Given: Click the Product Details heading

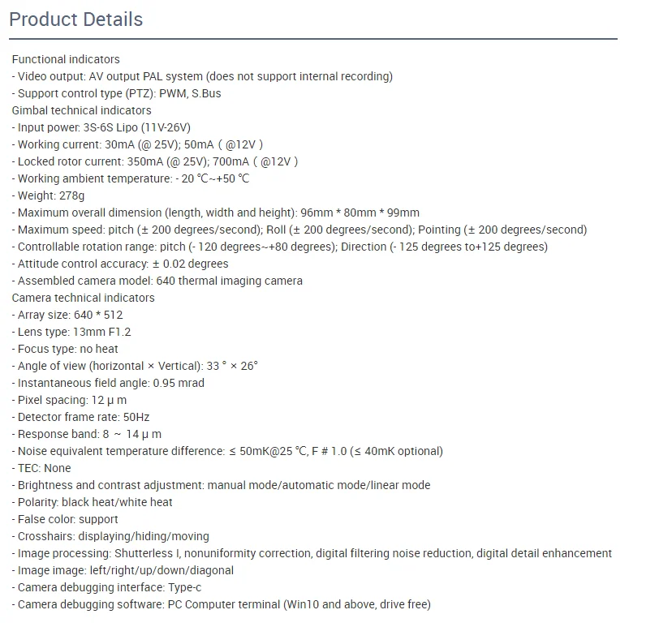Looking at the screenshot, I should pyautogui.click(x=75, y=19).
